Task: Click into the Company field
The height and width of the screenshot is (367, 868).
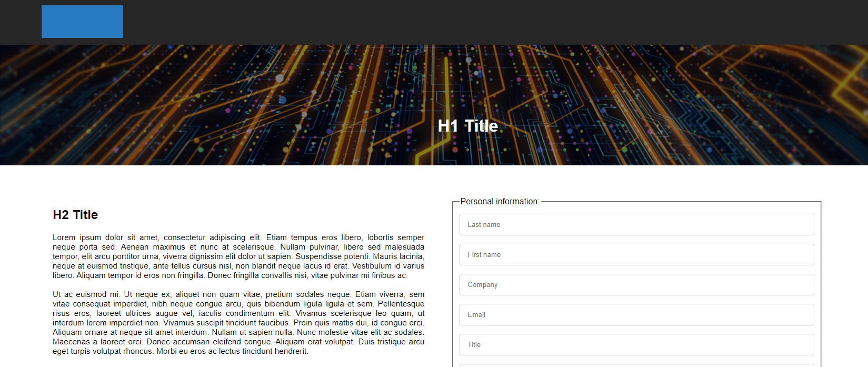Action: coord(636,284)
